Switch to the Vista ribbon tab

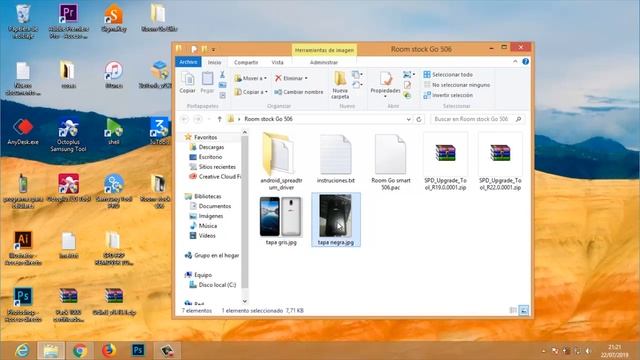pyautogui.click(x=278, y=62)
